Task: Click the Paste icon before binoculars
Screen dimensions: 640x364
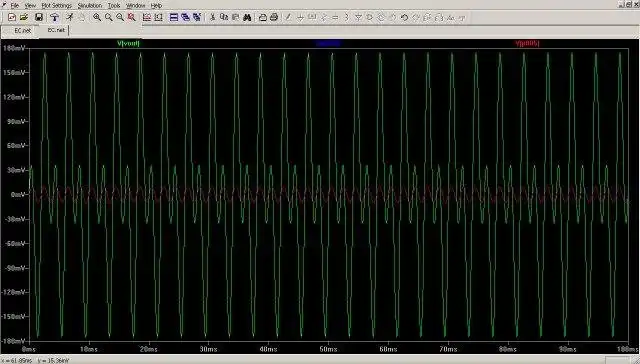Action: tap(236, 17)
